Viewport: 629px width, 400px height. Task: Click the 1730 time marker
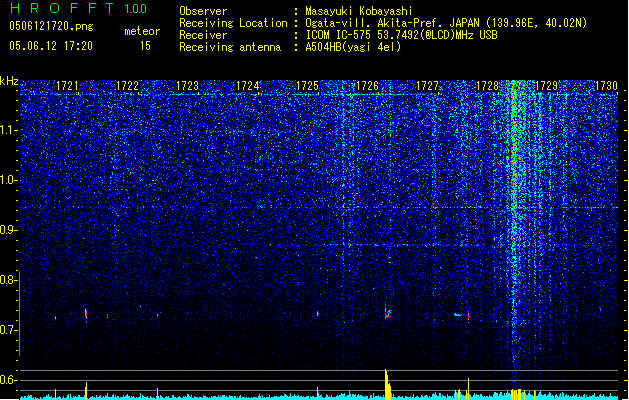point(606,86)
